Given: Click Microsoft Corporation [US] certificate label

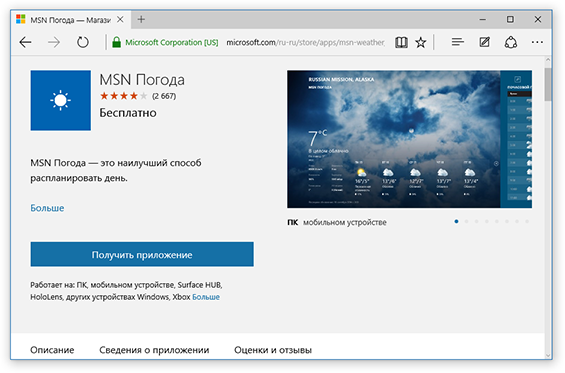Looking at the screenshot, I should pos(172,43).
